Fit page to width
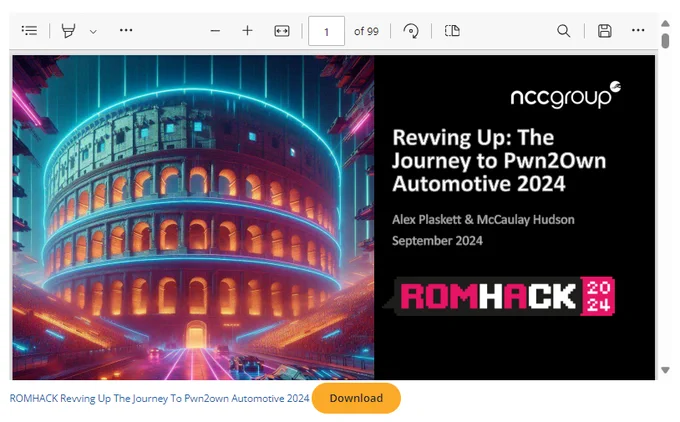Viewport: 680px width, 422px height. tap(282, 31)
